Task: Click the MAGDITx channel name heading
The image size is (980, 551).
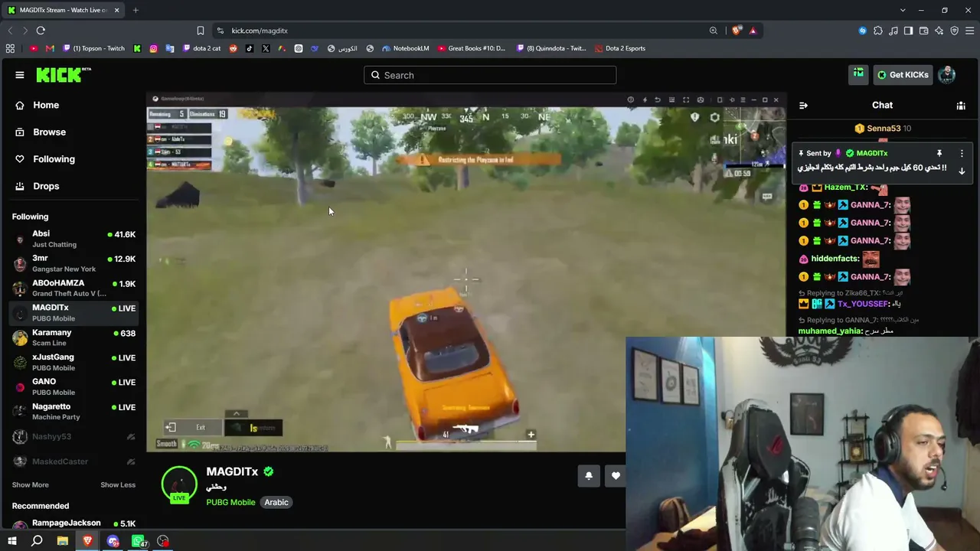Action: (232, 471)
